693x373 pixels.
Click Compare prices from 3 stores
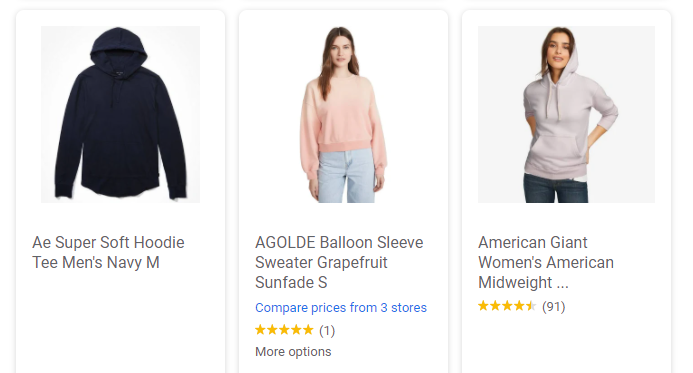tap(341, 308)
